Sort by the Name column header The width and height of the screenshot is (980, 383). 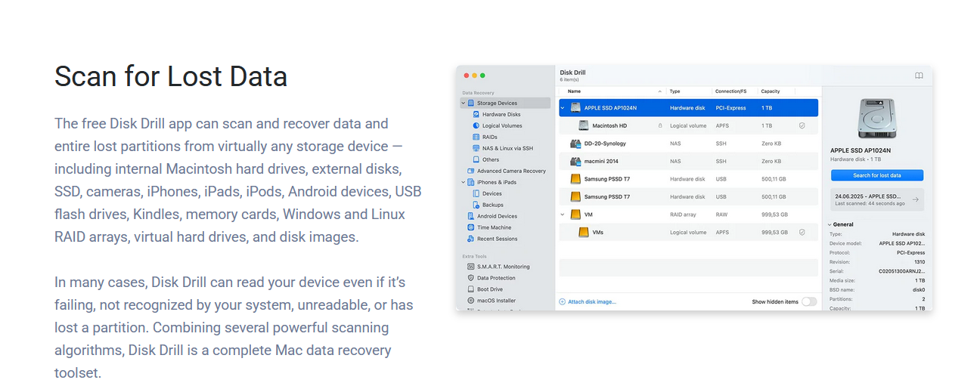pos(575,91)
